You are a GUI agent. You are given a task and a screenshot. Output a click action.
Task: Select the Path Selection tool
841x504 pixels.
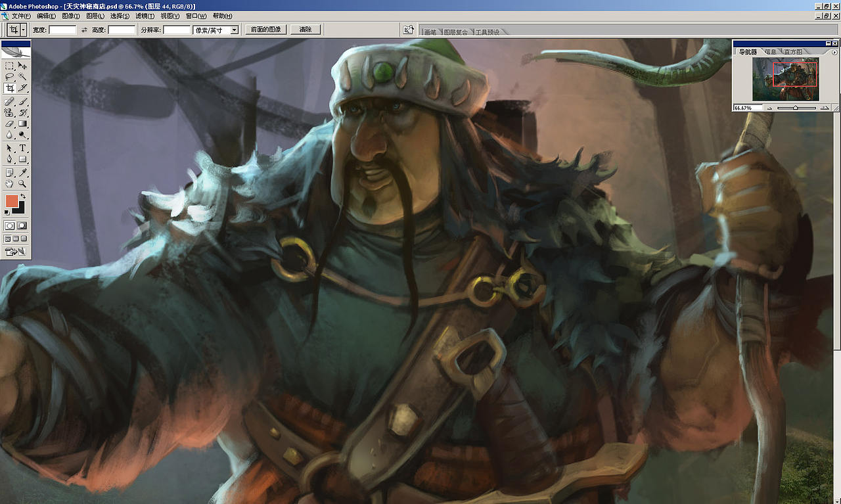(9, 149)
